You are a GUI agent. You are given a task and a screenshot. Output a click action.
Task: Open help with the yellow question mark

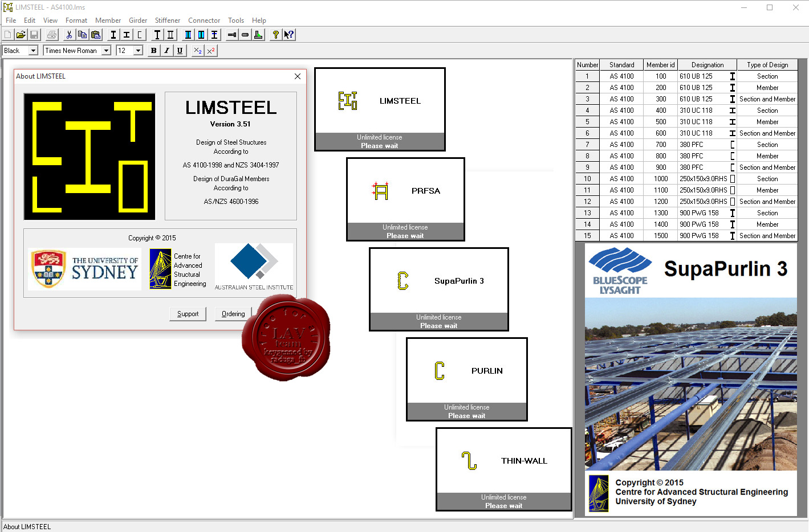276,35
